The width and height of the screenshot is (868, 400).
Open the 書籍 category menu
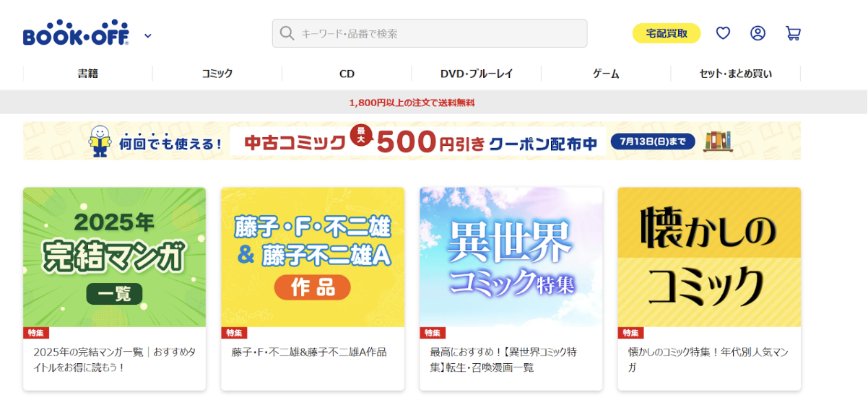[88, 74]
